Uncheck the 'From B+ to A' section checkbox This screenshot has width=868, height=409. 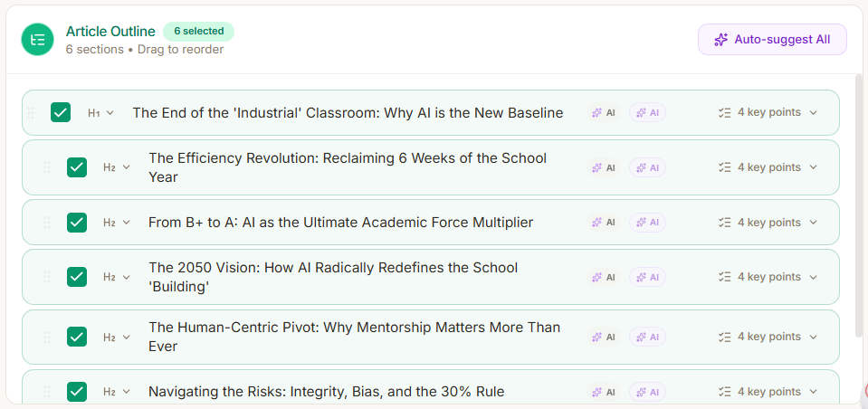click(x=77, y=223)
